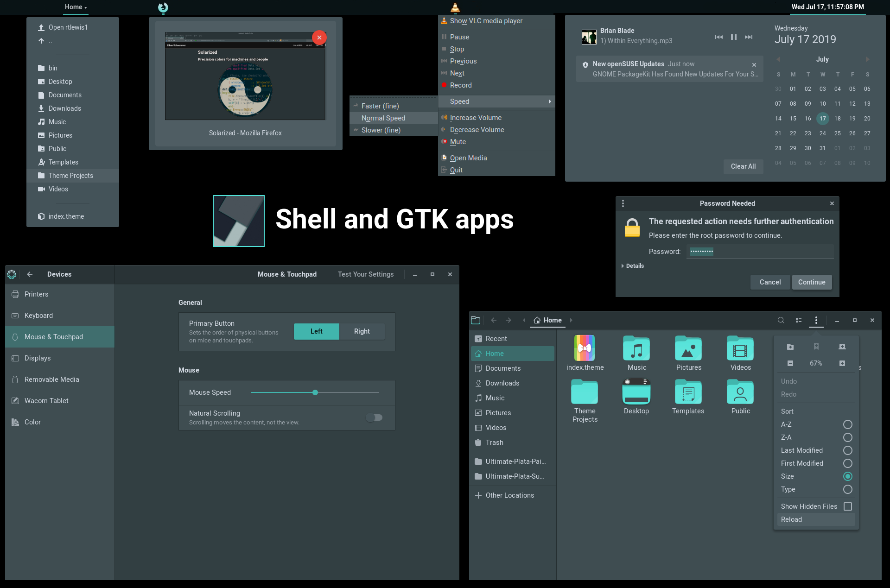Select Reload in file manager popover
Viewport: 890px width, 588px height.
point(816,519)
